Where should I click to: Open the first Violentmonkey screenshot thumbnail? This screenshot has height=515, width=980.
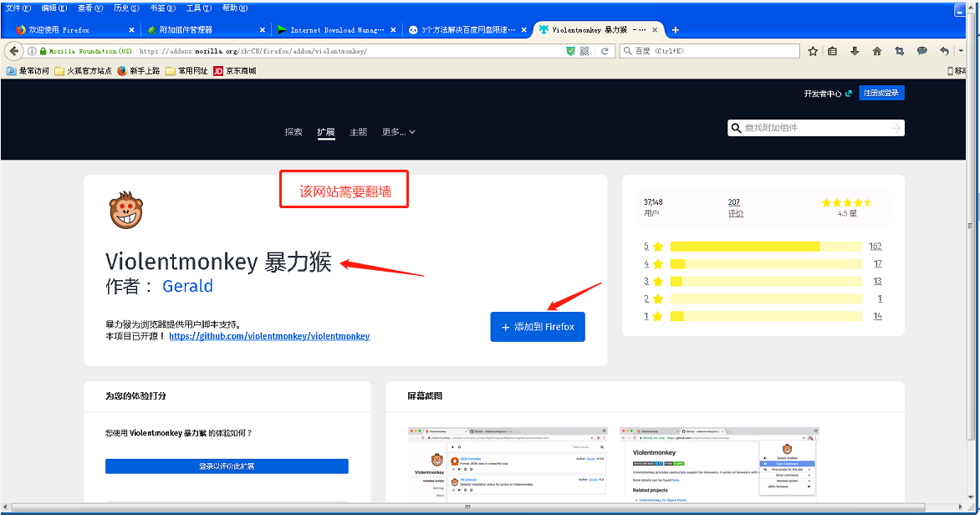(508, 465)
